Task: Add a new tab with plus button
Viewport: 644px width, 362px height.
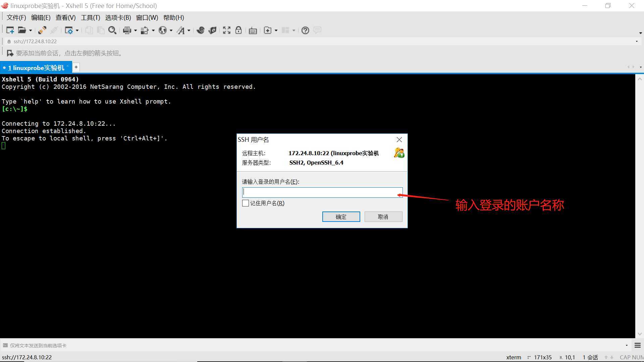Action: click(x=76, y=67)
